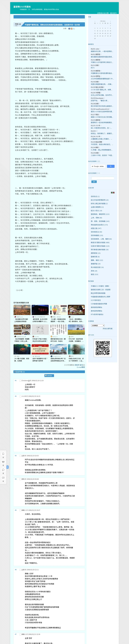Tick checkbox for comment #4 by 黑熊
129x644 pixels.
coord(20,479)
